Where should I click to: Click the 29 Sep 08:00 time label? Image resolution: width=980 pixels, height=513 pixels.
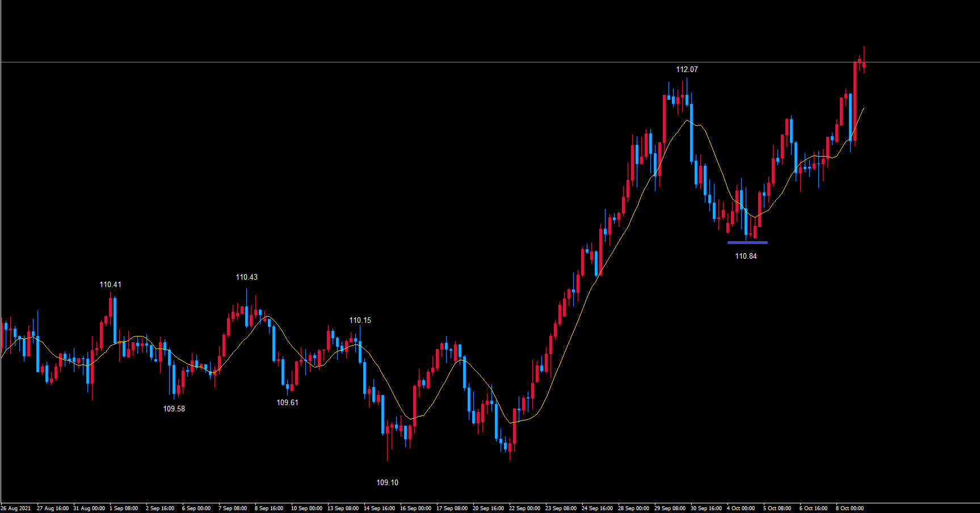pos(670,508)
